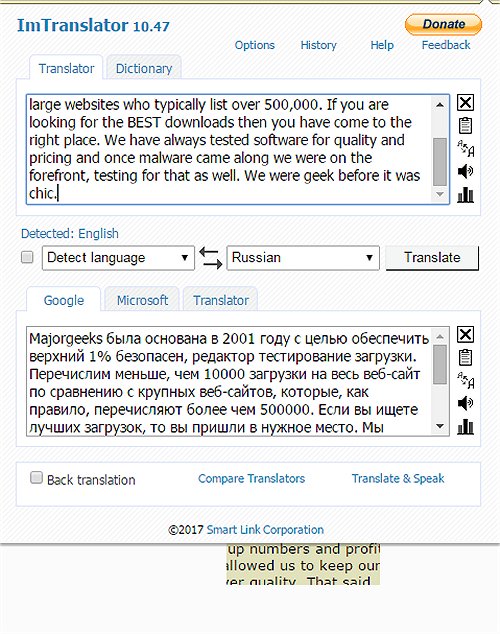
Task: Play translation audio with speaker icon
Action: (465, 403)
